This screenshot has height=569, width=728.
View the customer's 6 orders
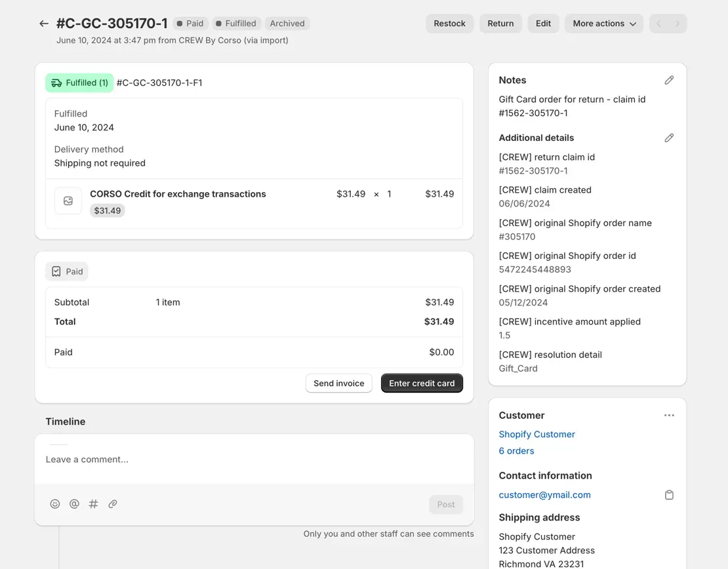[x=516, y=450]
